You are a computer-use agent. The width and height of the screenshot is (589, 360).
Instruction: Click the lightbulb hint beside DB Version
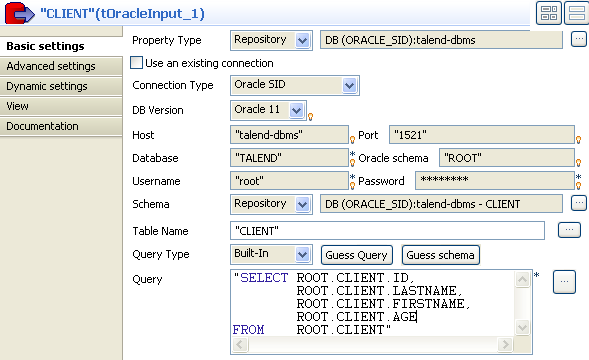coord(311,117)
